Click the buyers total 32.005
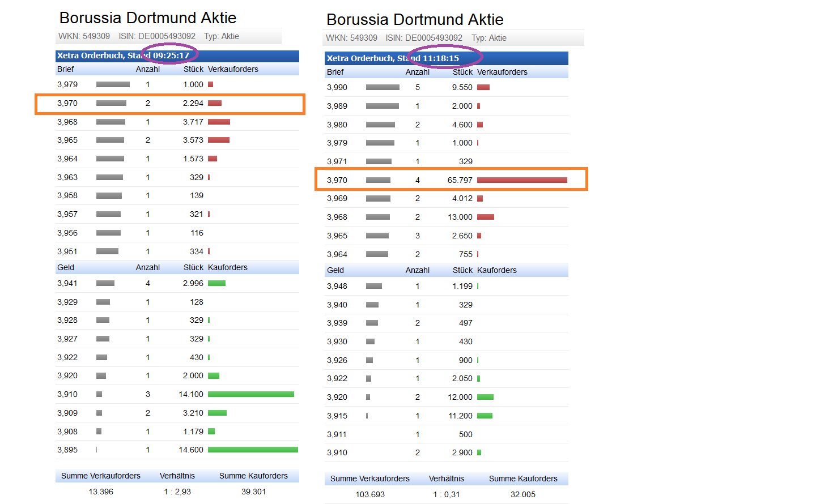 click(523, 494)
